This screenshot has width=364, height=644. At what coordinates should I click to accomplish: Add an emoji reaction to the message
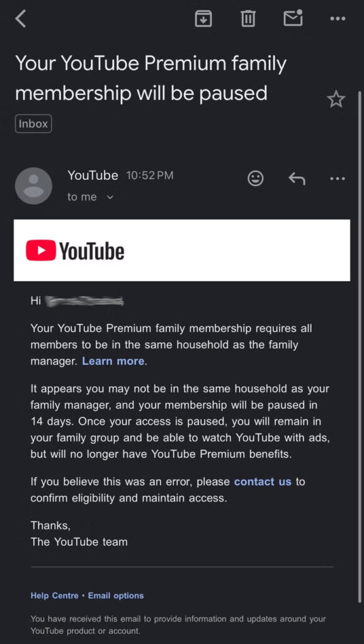[x=255, y=178]
